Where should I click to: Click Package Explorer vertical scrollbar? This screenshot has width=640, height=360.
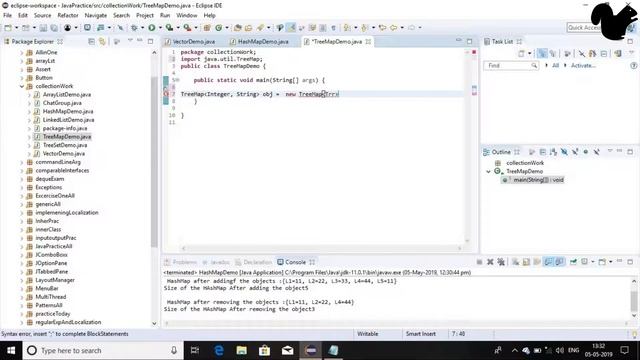[154, 161]
